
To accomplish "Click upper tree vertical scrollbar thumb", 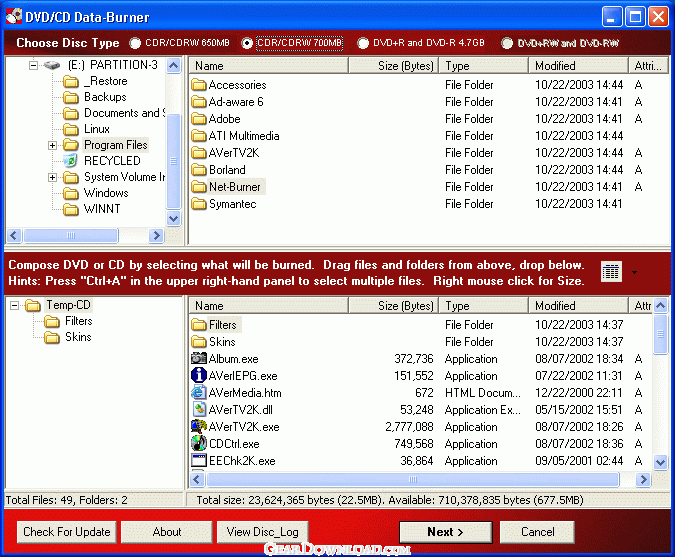I will (173, 161).
